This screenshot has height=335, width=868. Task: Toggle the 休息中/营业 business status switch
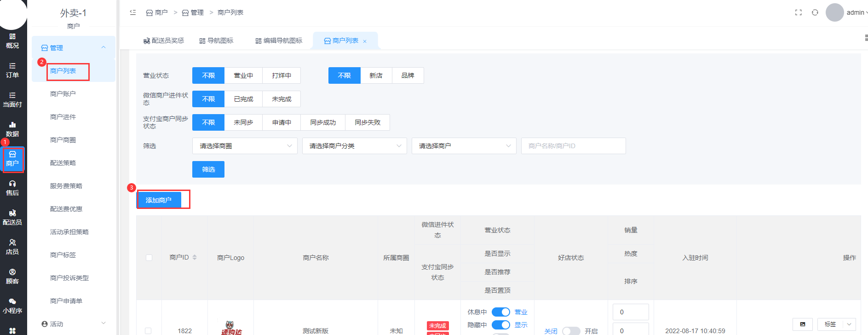pyautogui.click(x=500, y=312)
